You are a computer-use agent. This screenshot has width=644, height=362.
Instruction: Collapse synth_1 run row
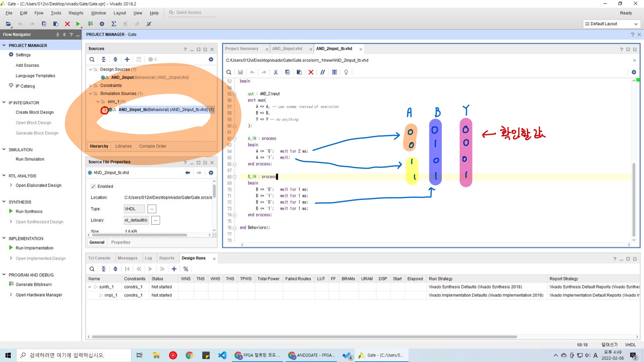(x=90, y=287)
